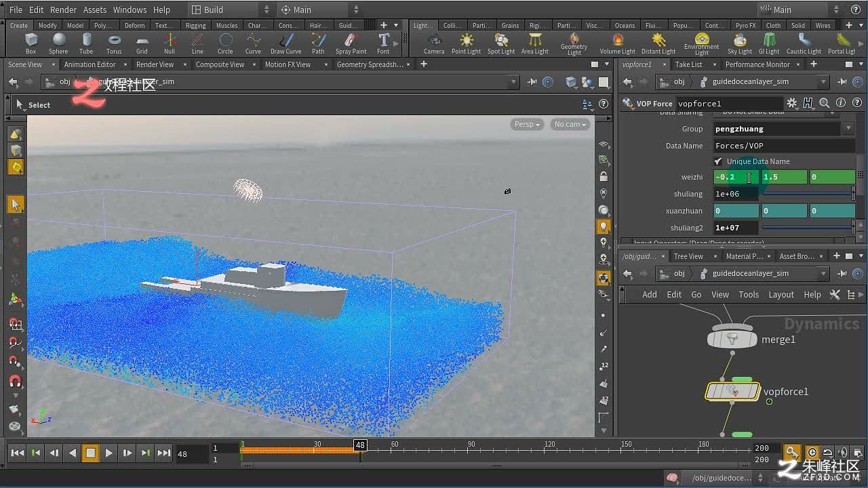Expand the Group pengzhuang dropdown arrow
The height and width of the screenshot is (488, 868).
pos(848,129)
